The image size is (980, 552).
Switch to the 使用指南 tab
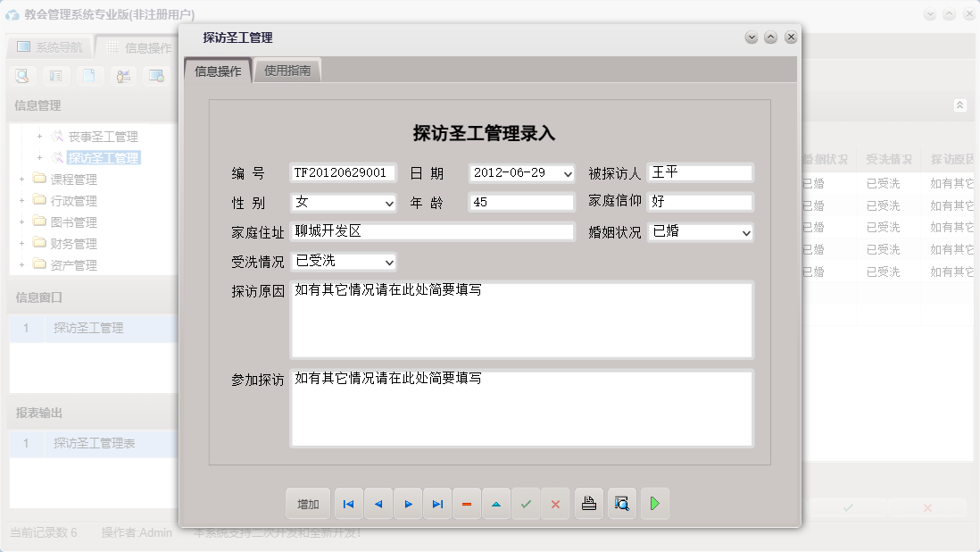287,69
